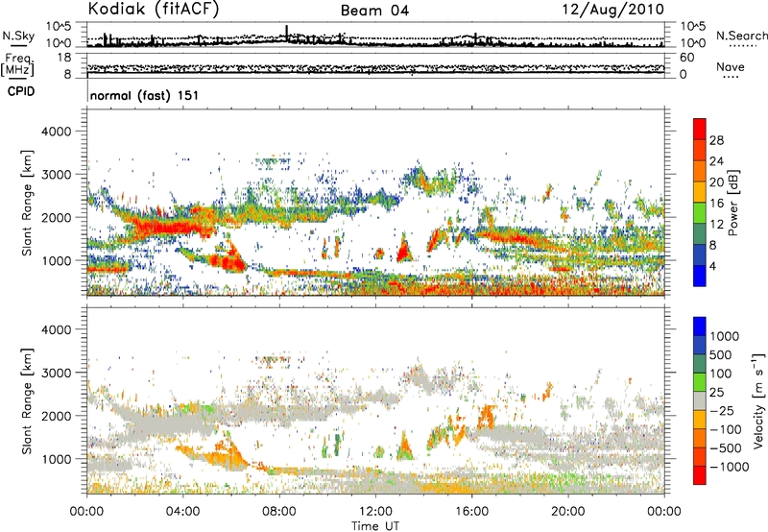
Task: Click the "4000" tick on the power panel
Action: click(56, 132)
